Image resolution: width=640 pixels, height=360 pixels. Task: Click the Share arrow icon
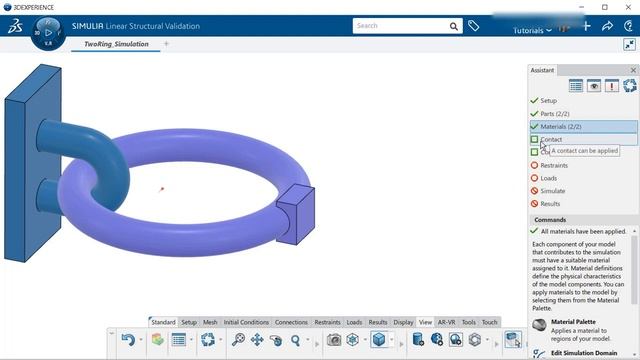[x=607, y=26]
